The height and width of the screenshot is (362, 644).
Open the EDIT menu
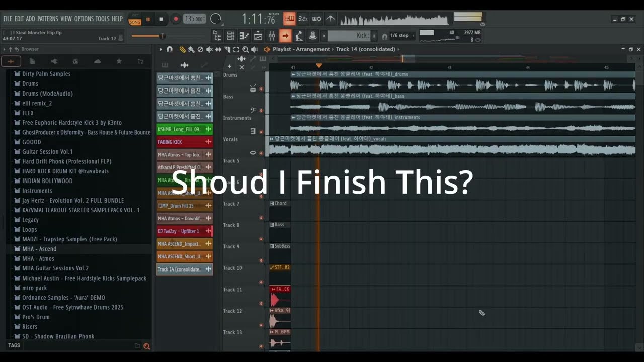coord(19,19)
